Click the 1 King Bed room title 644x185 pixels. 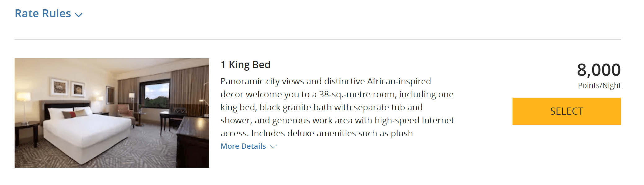pyautogui.click(x=245, y=65)
